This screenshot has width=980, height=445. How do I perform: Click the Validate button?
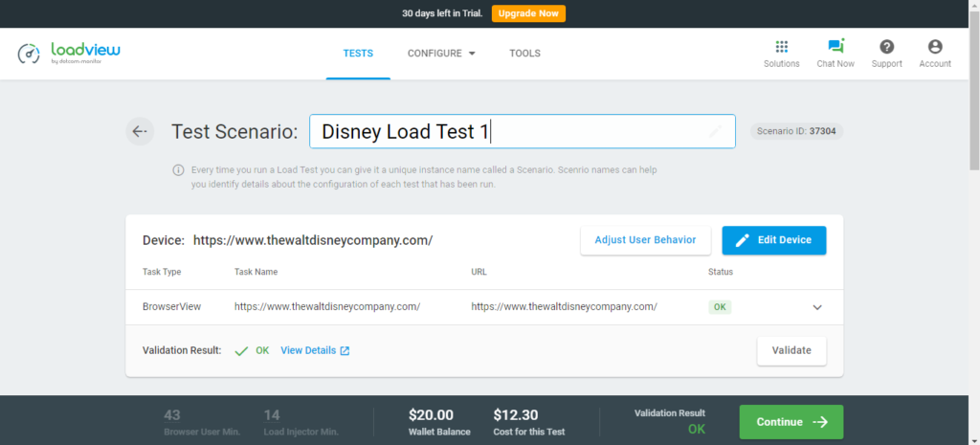(x=791, y=350)
